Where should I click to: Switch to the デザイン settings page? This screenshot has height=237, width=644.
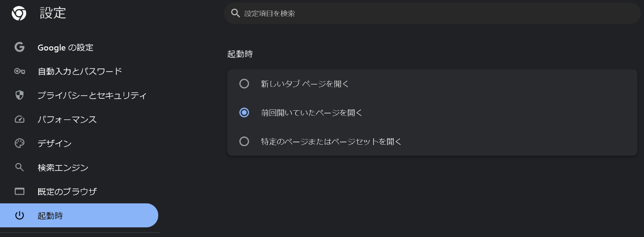pos(54,143)
